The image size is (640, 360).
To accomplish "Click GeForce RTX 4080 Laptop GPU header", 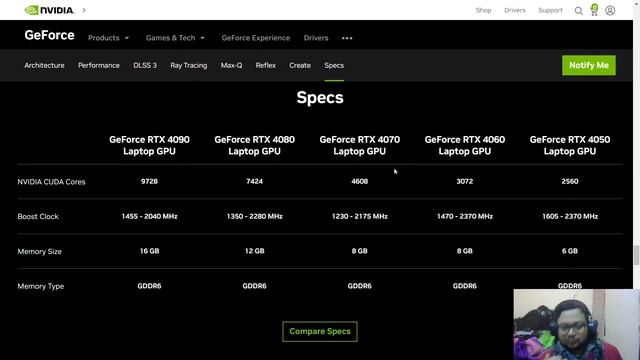I will point(254,145).
